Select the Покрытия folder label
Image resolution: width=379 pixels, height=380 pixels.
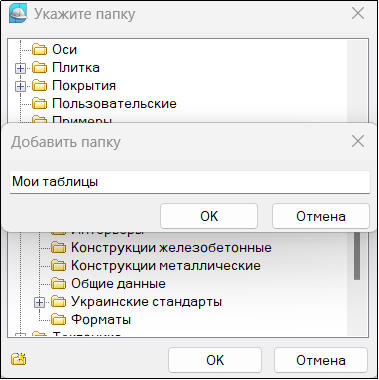point(84,86)
